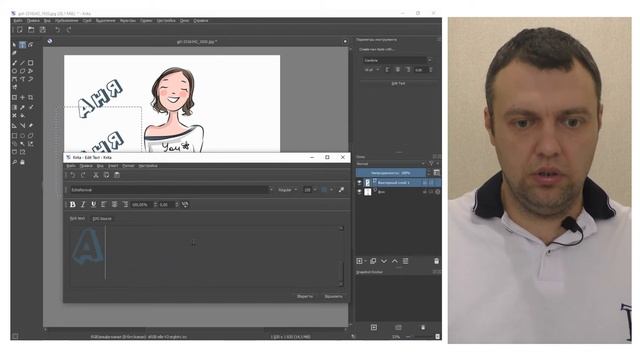This screenshot has height=360, width=640.
Task: Open the Layer menu in main menu bar
Action: [x=87, y=20]
